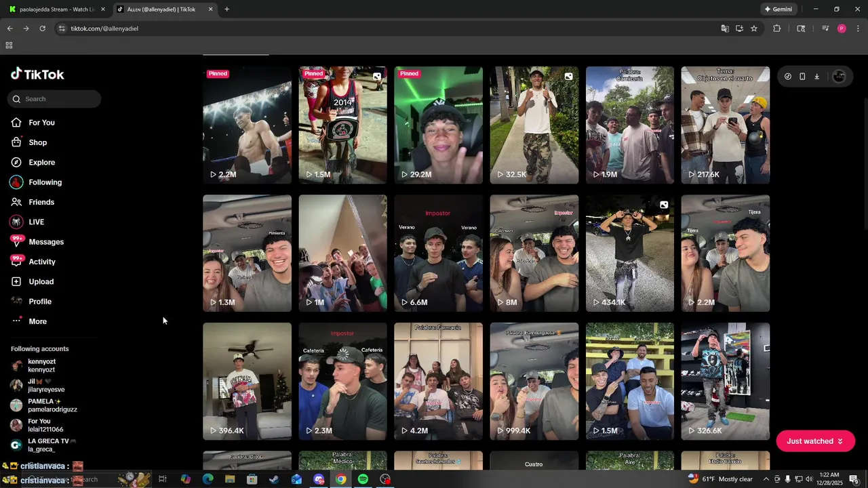This screenshot has width=868, height=488.
Task: Play the car video with 8M views
Action: (x=534, y=253)
